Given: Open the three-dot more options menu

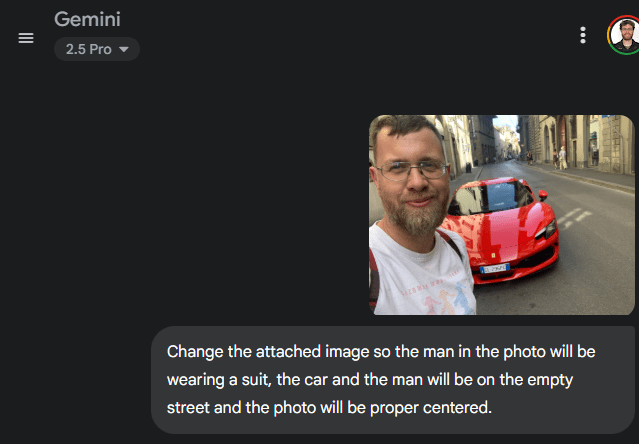Looking at the screenshot, I should (583, 35).
